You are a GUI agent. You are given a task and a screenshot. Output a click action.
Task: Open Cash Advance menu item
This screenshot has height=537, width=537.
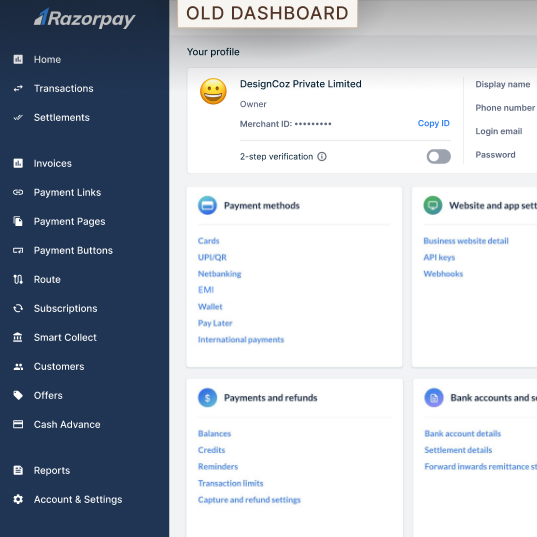coord(67,424)
